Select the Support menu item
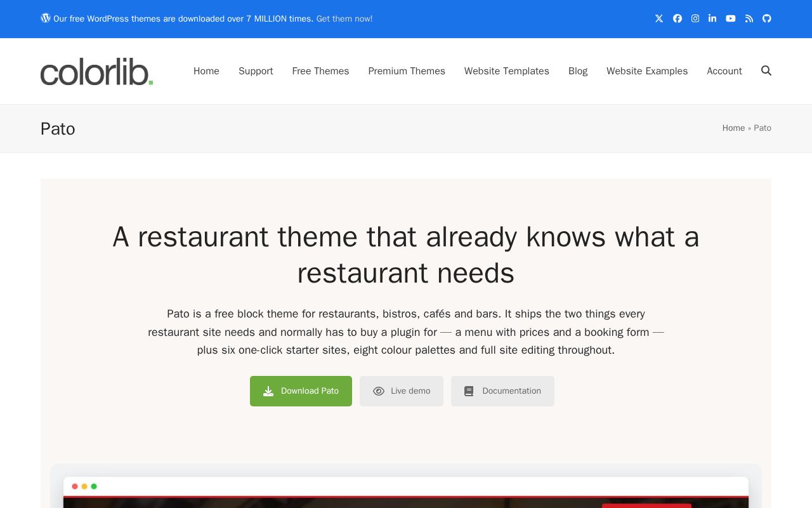Viewport: 812px width, 508px height. point(256,71)
